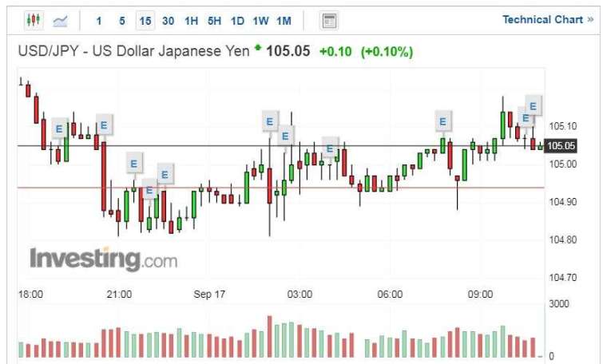The width and height of the screenshot is (607, 364).
Task: Click the 03:00 time axis label
Action: [300, 295]
